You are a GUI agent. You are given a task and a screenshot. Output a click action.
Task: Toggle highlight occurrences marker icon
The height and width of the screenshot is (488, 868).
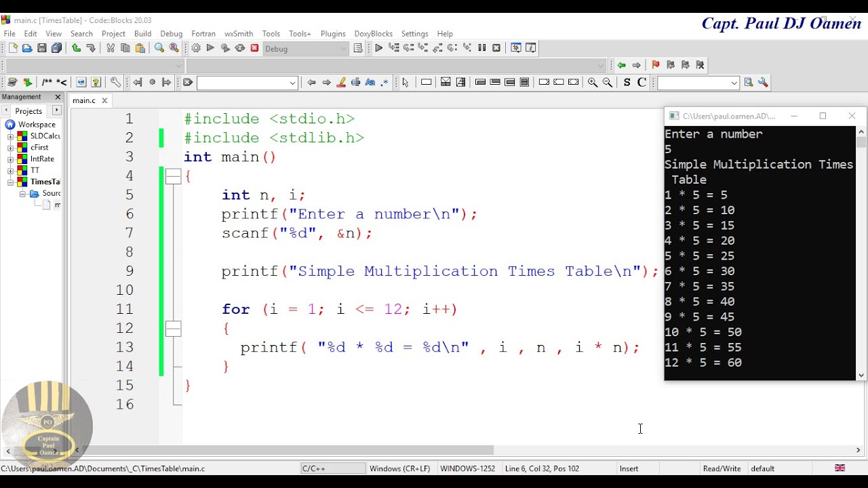[x=341, y=82]
